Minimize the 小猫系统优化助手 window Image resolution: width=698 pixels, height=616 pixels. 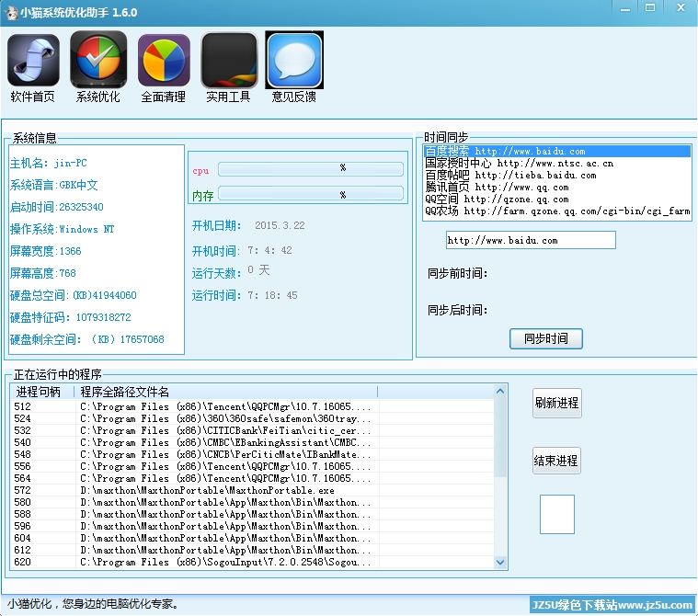tap(625, 8)
